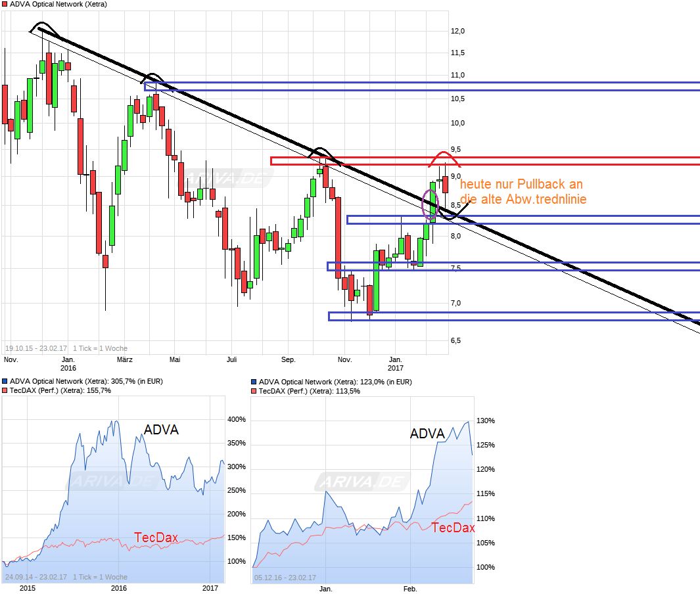Click the 11,5 price axis label
This screenshot has height=594, width=700.
pyautogui.click(x=457, y=53)
